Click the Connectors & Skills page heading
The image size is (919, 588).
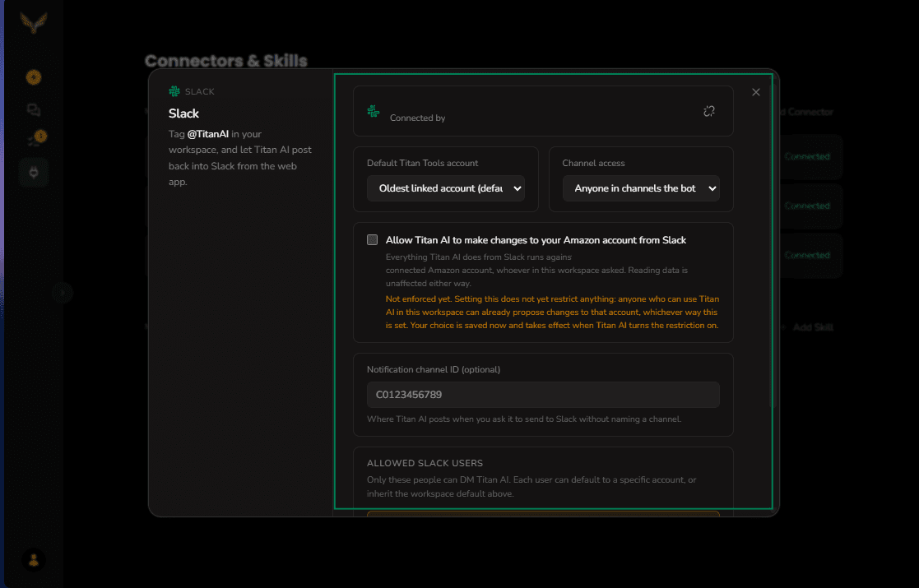[x=226, y=61]
